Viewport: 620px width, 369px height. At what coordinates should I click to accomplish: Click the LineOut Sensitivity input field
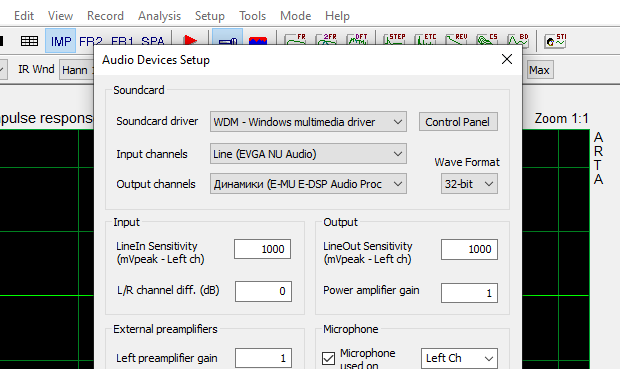click(x=469, y=250)
